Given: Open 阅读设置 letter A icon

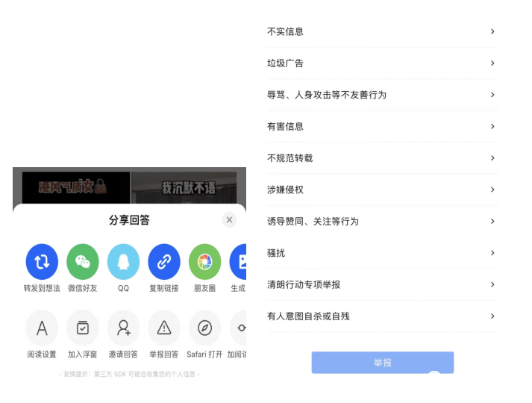Looking at the screenshot, I should pos(42,328).
